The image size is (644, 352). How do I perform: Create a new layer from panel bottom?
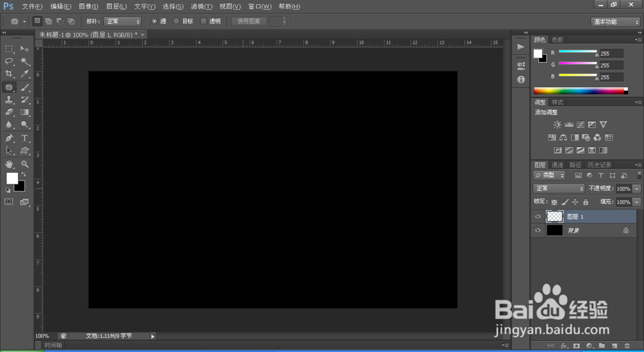614,346
